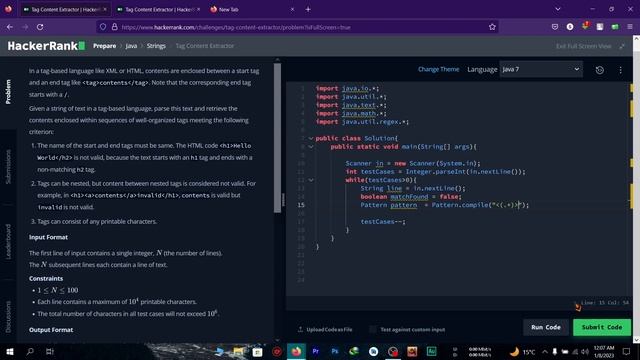Open the Language Java 7 dropdown
Screen dimensions: 640x360
tap(541, 69)
